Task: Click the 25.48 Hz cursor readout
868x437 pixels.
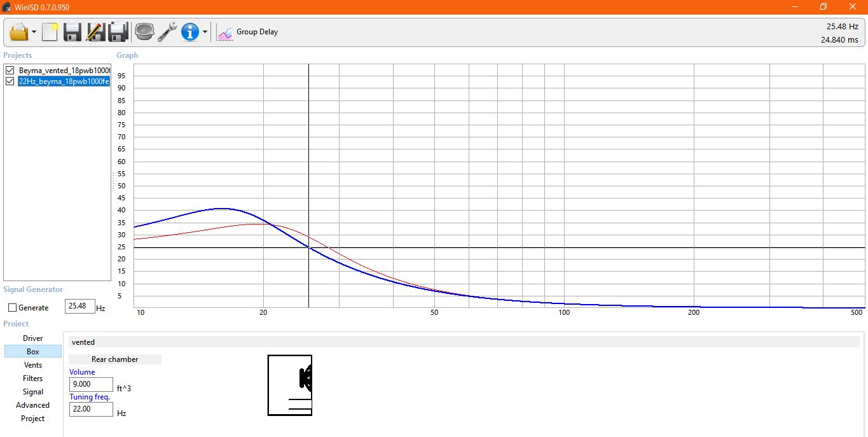Action: pyautogui.click(x=843, y=27)
